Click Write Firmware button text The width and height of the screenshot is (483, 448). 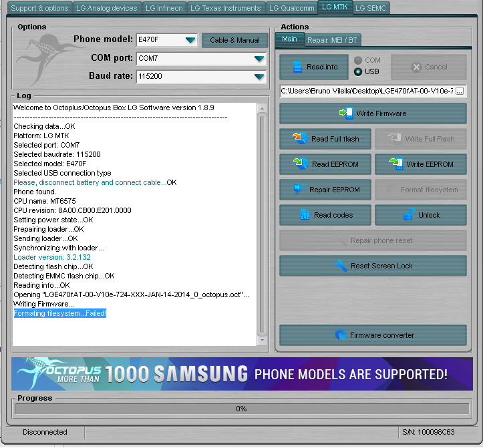point(381,114)
